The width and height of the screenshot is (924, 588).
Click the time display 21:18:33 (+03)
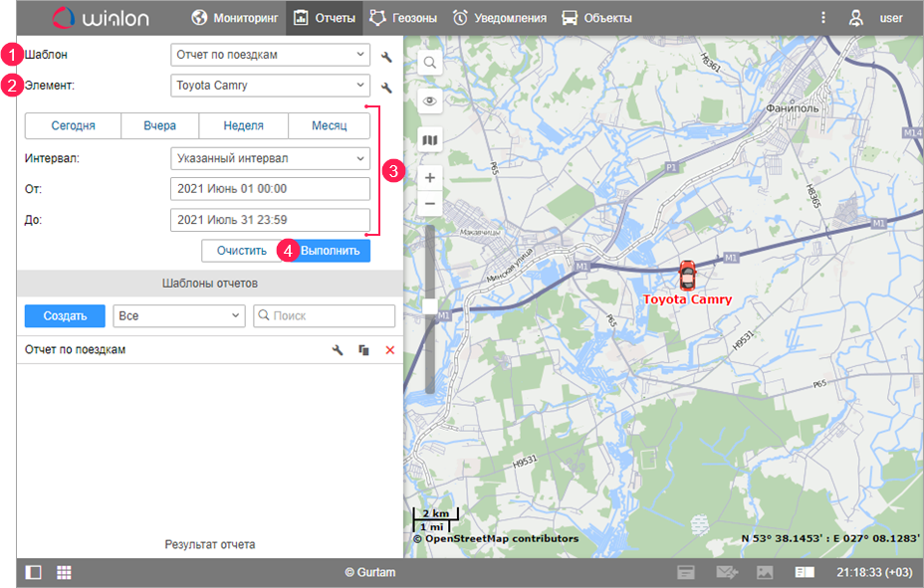click(x=874, y=572)
